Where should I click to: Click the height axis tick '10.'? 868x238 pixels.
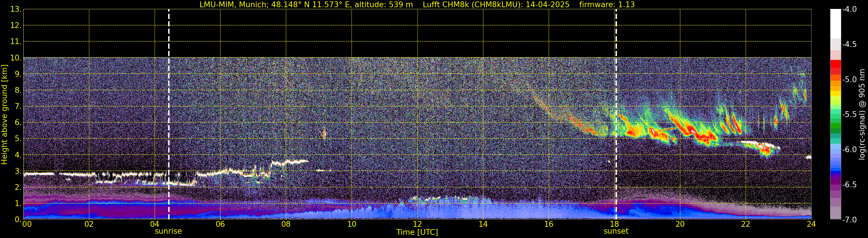pyautogui.click(x=16, y=58)
